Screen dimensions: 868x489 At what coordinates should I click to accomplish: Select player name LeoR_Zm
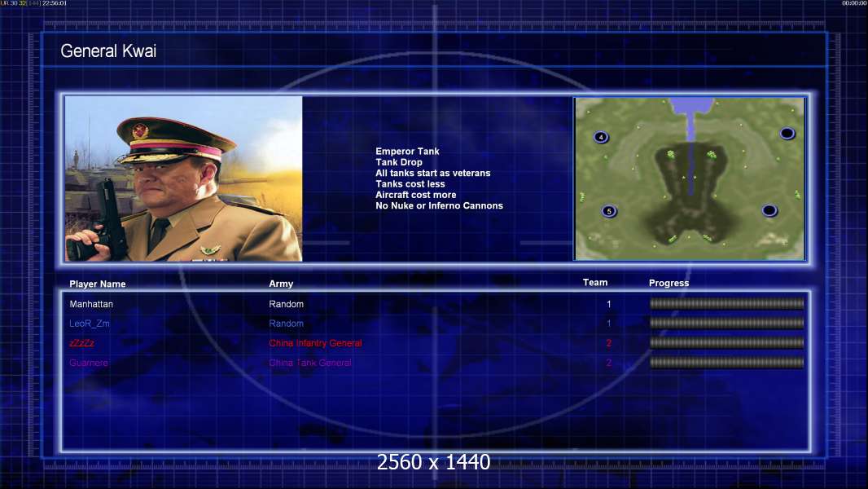click(89, 324)
